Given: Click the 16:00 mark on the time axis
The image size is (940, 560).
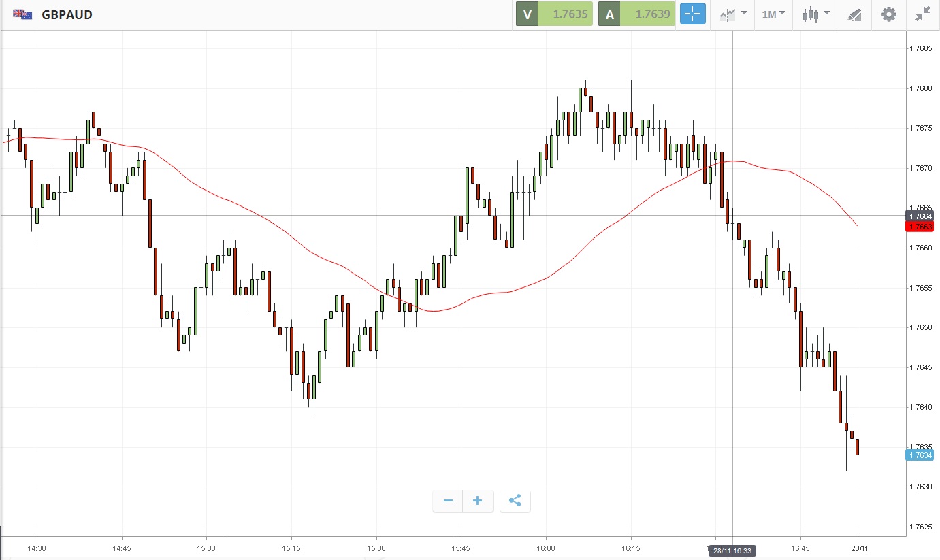Looking at the screenshot, I should point(546,548).
